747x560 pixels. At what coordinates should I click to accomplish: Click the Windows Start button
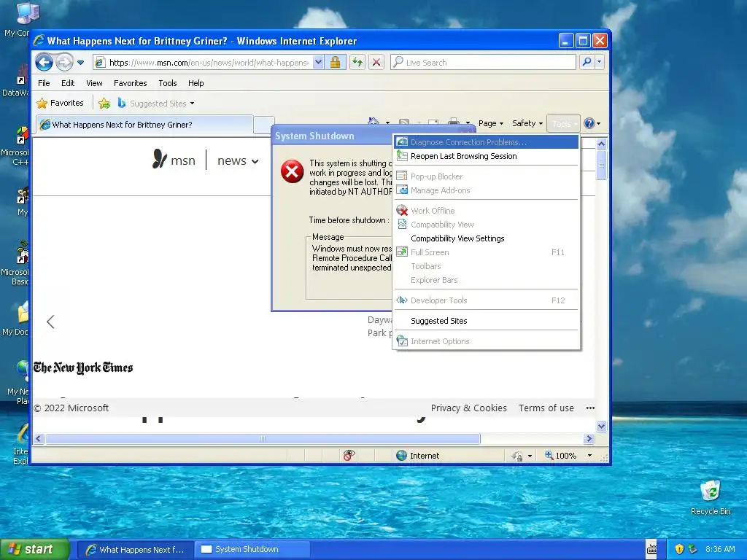[x=35, y=549]
